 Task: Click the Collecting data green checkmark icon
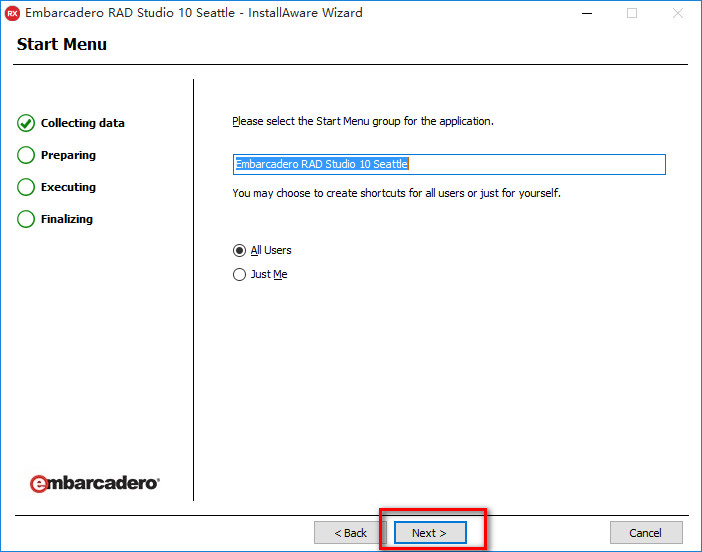[x=26, y=123]
